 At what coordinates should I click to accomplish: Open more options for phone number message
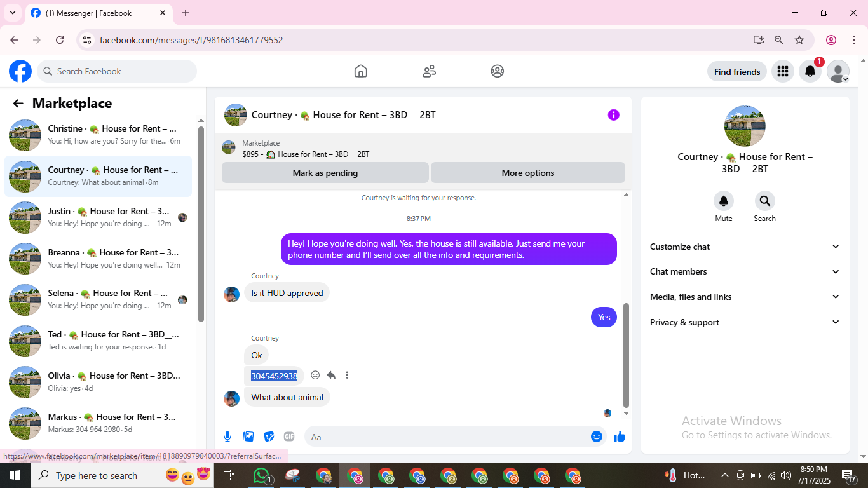coord(347,376)
